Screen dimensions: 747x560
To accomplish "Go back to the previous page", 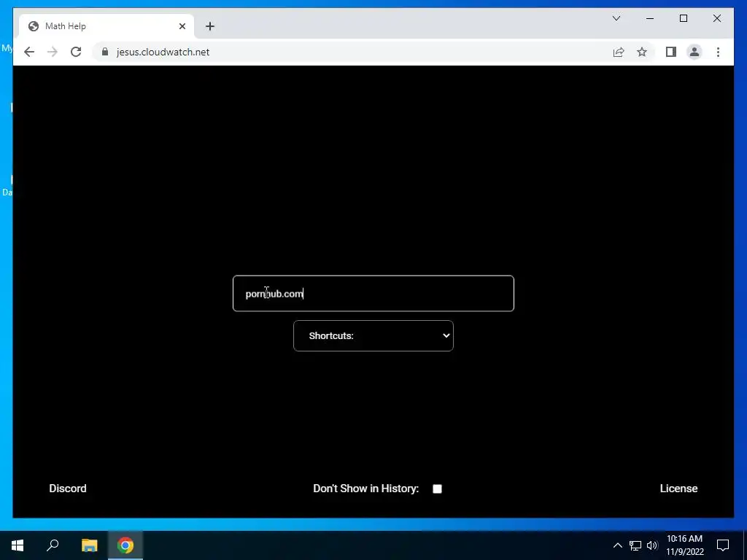I will (29, 52).
